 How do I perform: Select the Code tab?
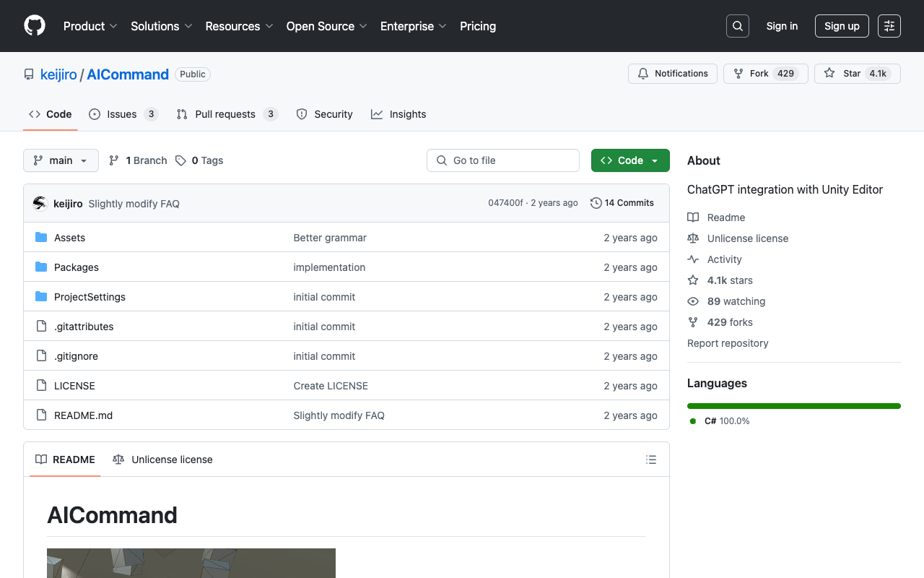click(51, 114)
